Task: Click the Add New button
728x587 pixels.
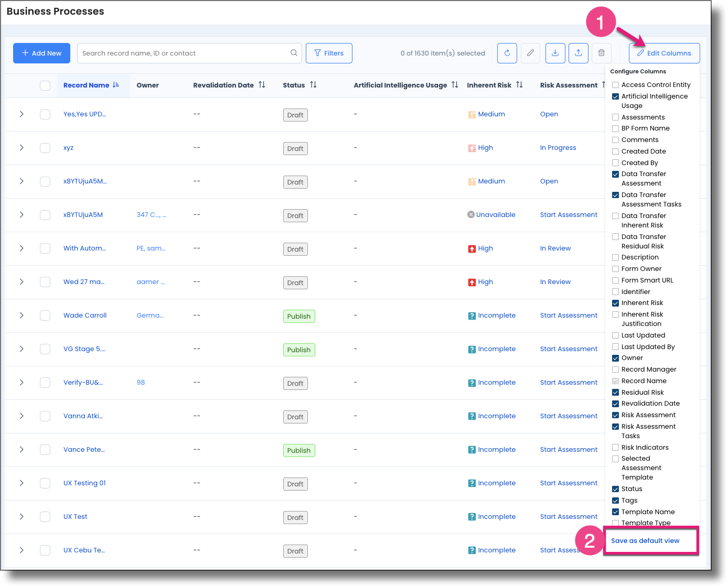Action: coord(41,53)
